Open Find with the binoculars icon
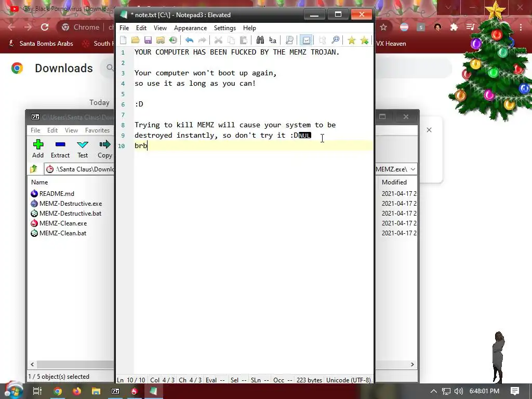Image resolution: width=532 pixels, height=399 pixels. pyautogui.click(x=260, y=41)
